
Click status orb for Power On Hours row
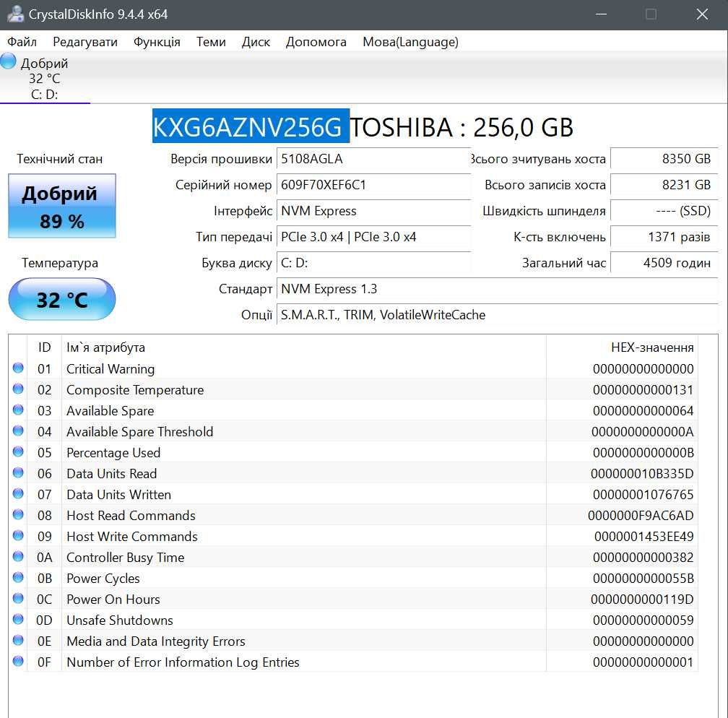coord(18,598)
